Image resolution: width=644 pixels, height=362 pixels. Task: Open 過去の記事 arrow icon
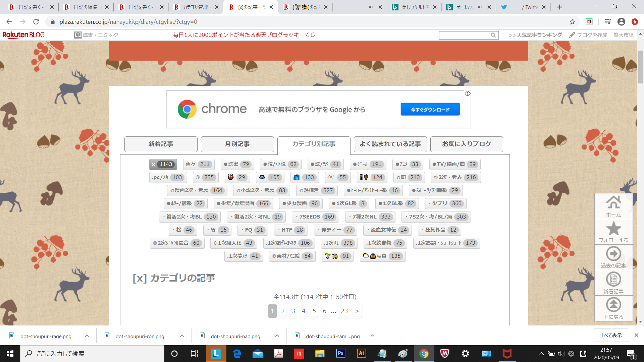[613, 254]
